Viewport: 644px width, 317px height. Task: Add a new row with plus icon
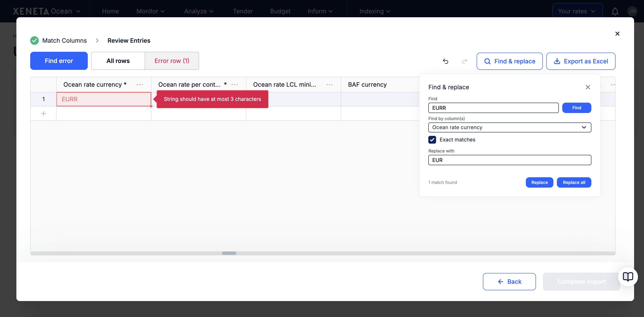coord(44,113)
